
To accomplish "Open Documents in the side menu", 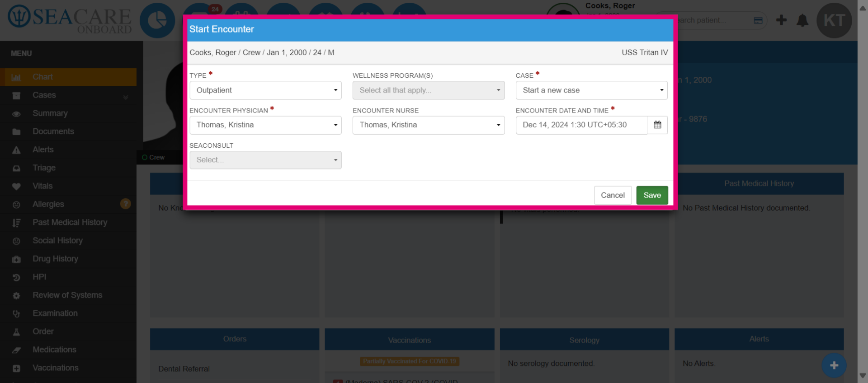I will pos(68,131).
